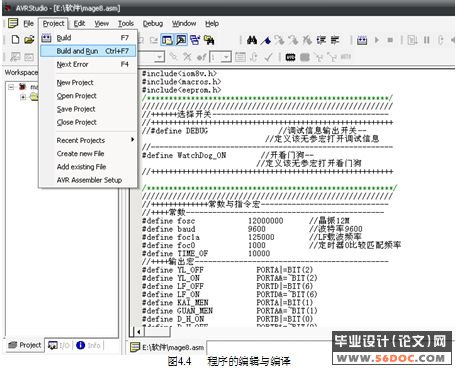Click the Open file folder icon
This screenshot has height=370, width=457.
29,39
